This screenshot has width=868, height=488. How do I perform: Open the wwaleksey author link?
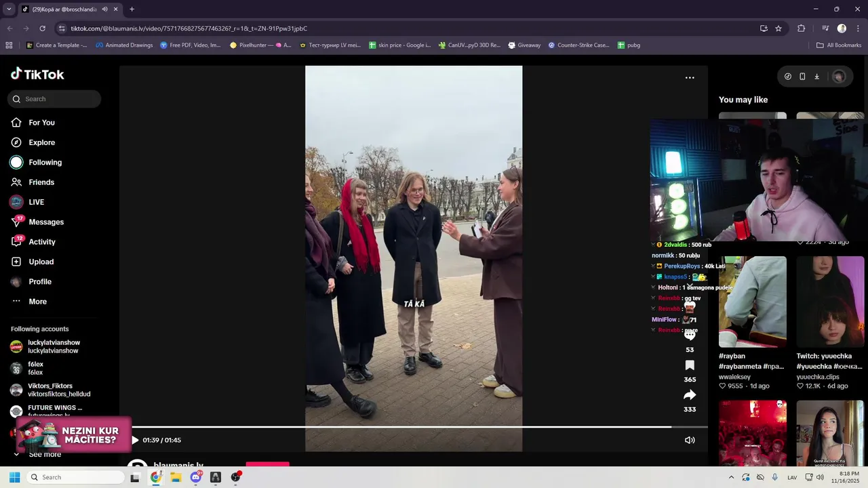pyautogui.click(x=734, y=377)
